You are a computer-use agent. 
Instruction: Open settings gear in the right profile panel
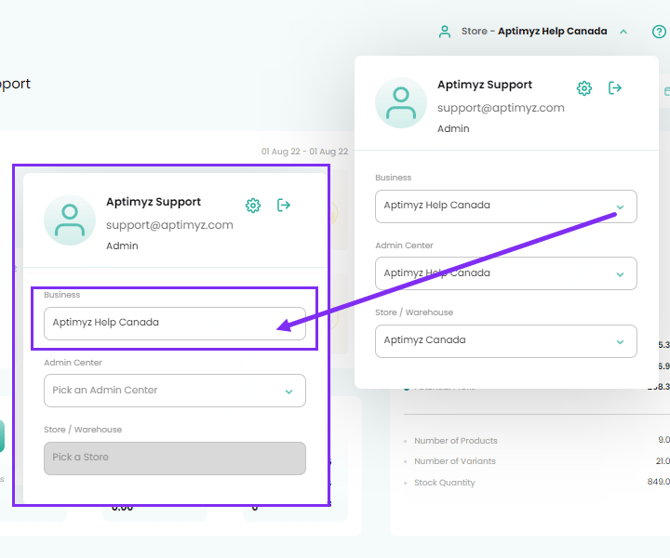[584, 88]
